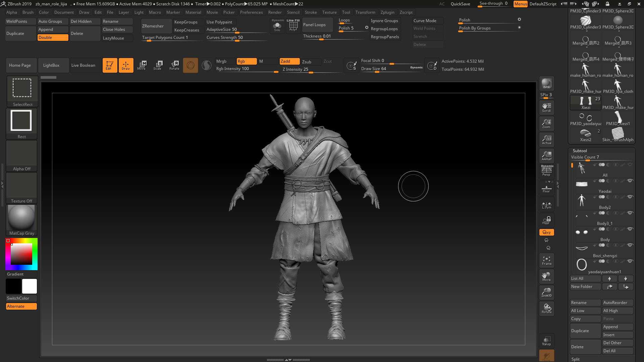Select the Scale gizmo icon
The width and height of the screenshot is (644, 362).
pyautogui.click(x=158, y=65)
